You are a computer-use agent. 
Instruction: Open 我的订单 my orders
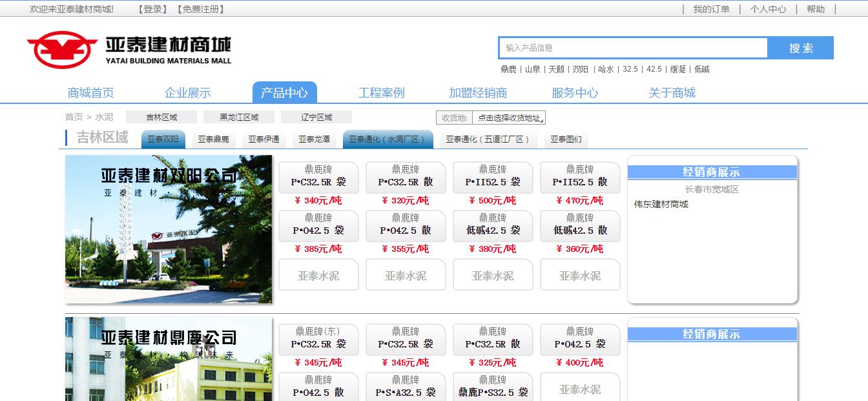pyautogui.click(x=711, y=9)
